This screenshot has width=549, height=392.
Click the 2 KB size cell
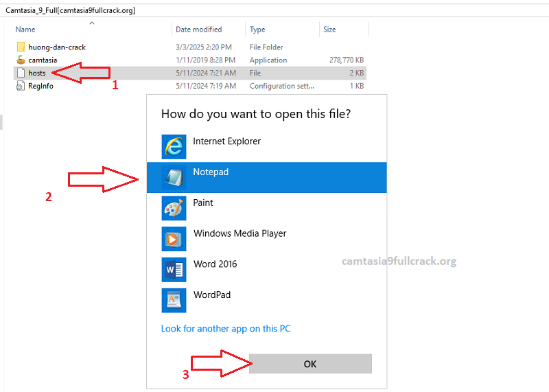(357, 73)
